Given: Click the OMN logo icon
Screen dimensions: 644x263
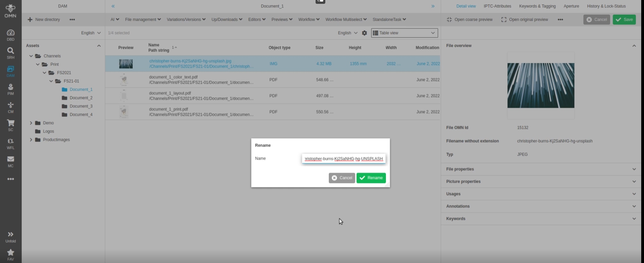Looking at the screenshot, I should [10, 11].
